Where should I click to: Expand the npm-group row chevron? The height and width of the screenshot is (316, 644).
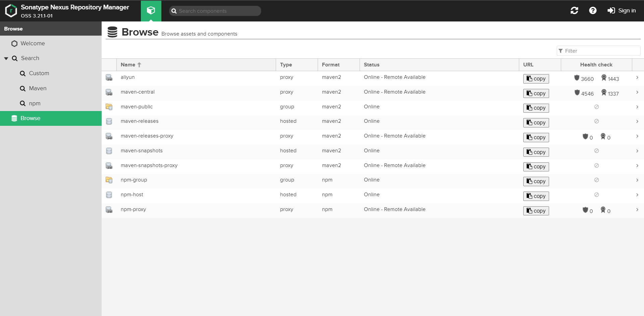(x=637, y=180)
